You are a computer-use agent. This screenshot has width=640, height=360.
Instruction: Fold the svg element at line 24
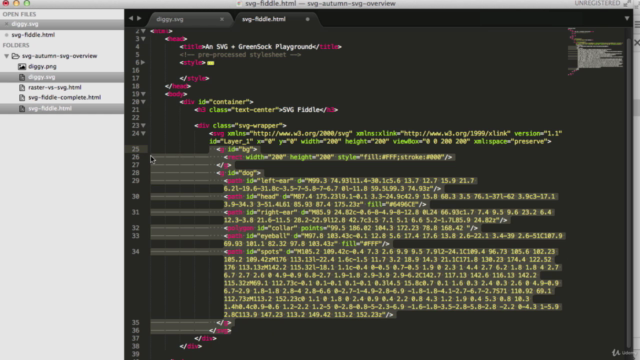[x=143, y=133]
